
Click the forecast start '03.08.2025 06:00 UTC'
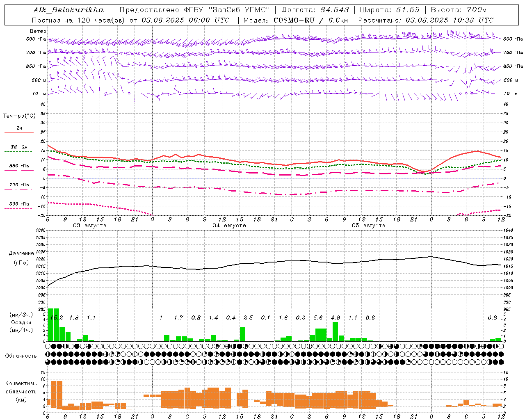(185, 20)
